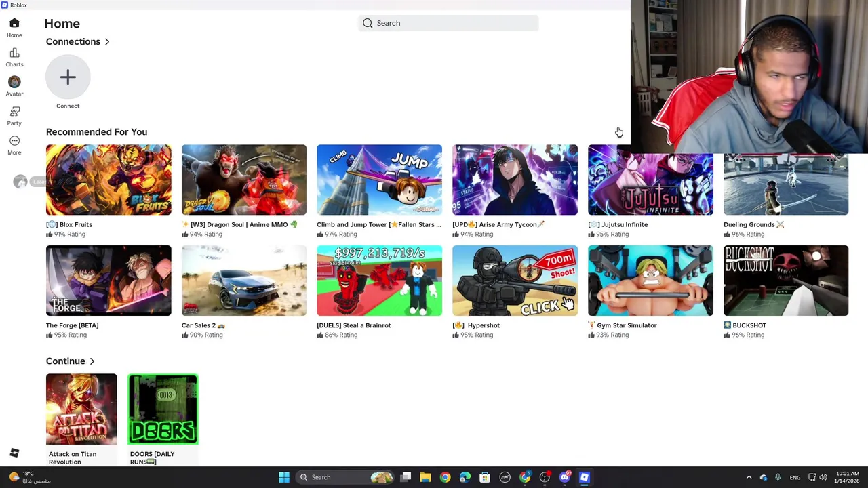Expand the Continue section chevron
Viewport: 868px width, 488px height.
coord(92,361)
